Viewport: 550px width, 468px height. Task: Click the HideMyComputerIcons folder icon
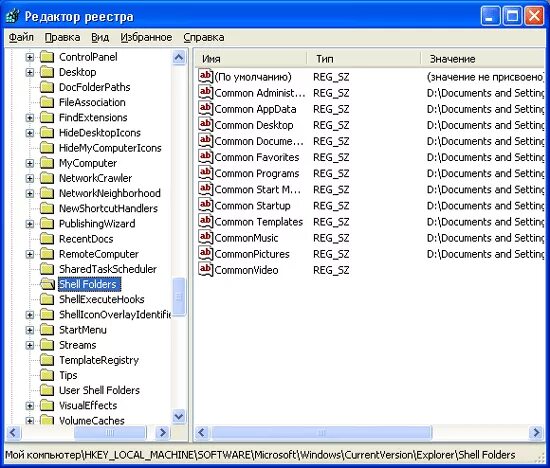pos(47,148)
